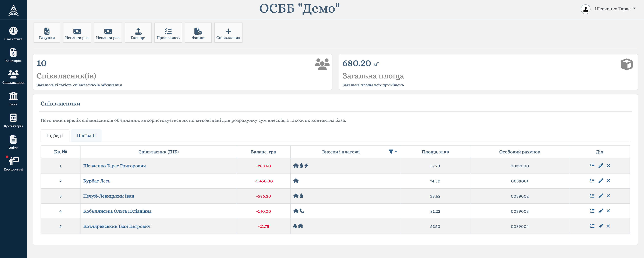Open the Кошторис sidebar section

pos(13,55)
